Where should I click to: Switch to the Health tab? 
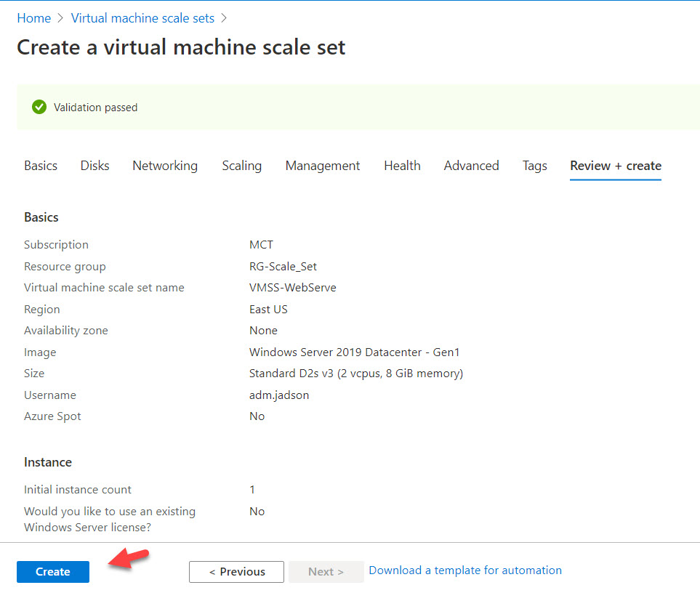pyautogui.click(x=402, y=166)
